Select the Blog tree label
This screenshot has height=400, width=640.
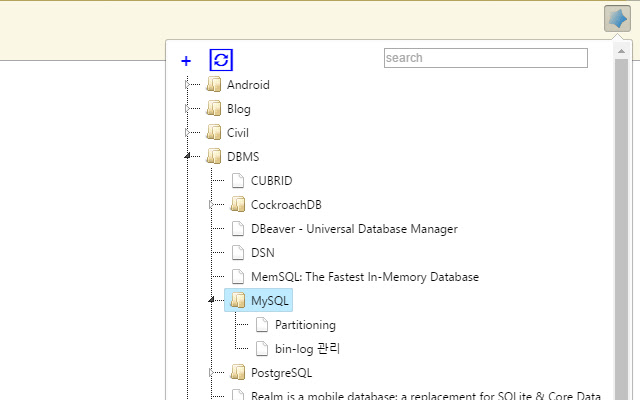pos(239,109)
